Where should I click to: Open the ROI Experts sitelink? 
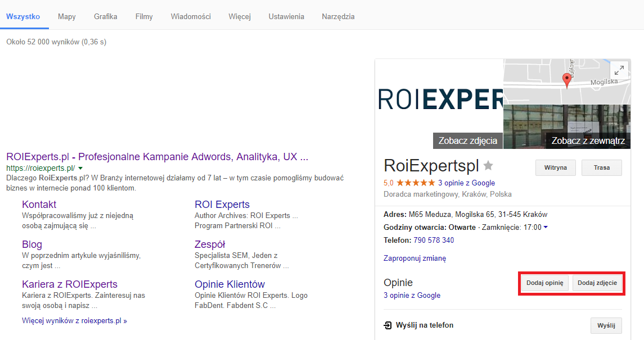pyautogui.click(x=222, y=204)
